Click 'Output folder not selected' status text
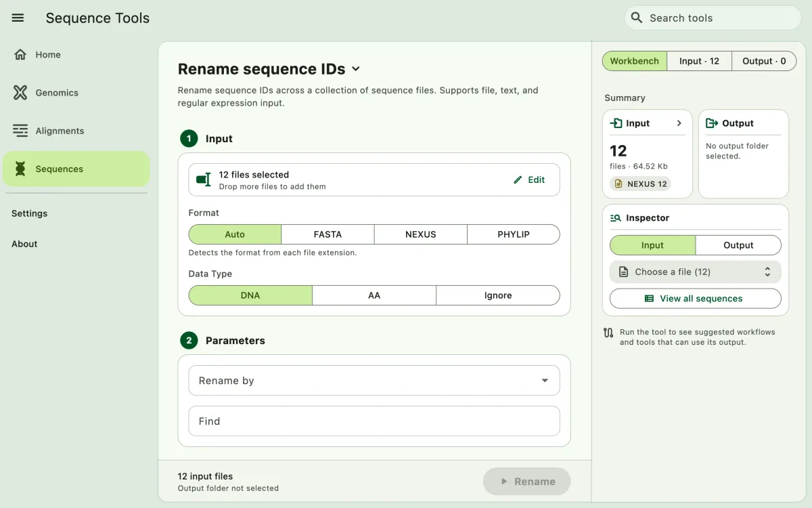This screenshot has height=508, width=812. pos(228,488)
